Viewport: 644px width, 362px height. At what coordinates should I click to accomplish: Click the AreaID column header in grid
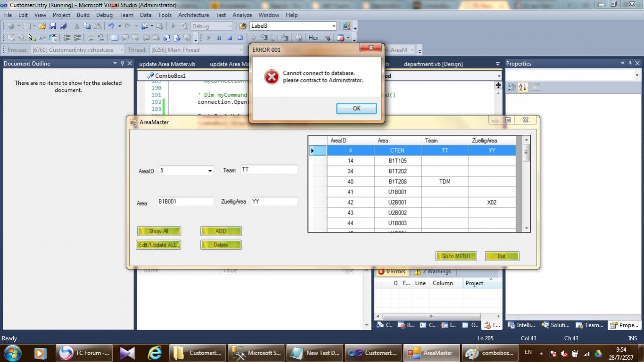tap(351, 140)
